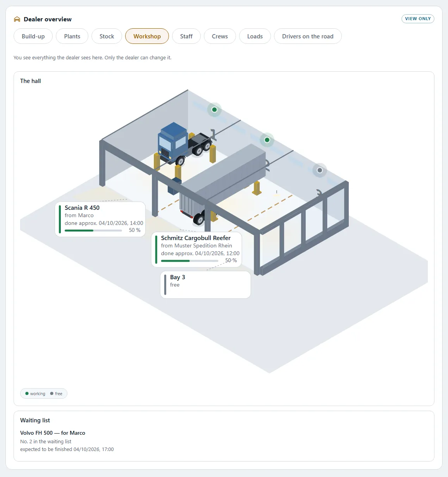Click the Scania R 450 progress bar

[93, 230]
